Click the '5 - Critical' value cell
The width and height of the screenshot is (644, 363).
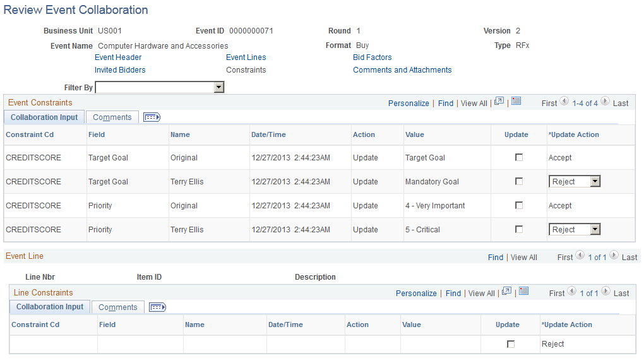[422, 230]
